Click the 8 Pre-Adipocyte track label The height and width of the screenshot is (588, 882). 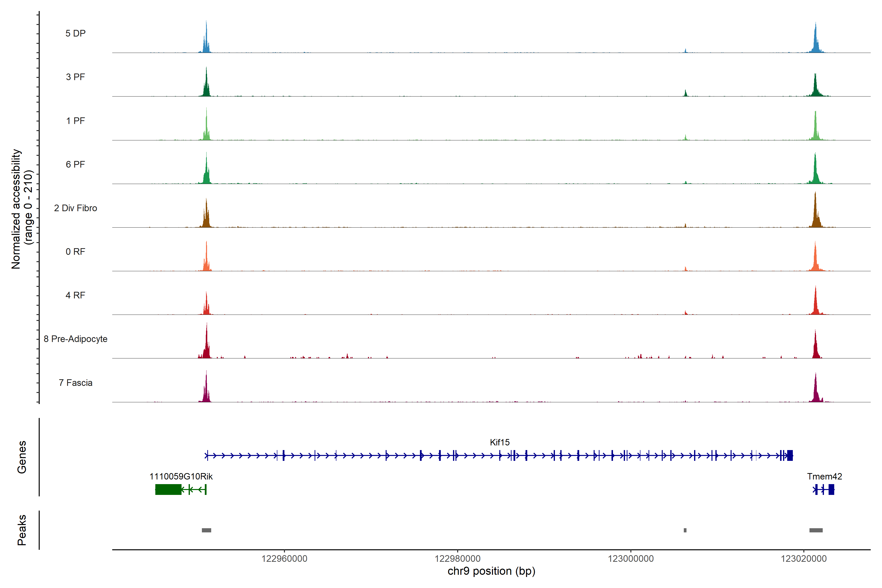75,339
